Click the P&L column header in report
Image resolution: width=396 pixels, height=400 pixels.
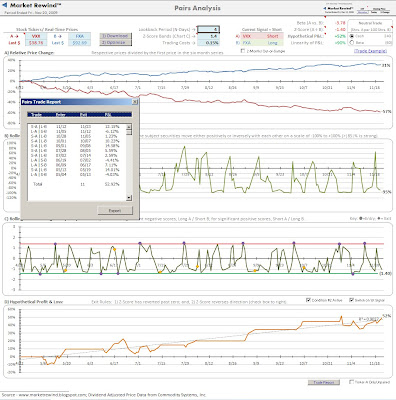point(108,115)
